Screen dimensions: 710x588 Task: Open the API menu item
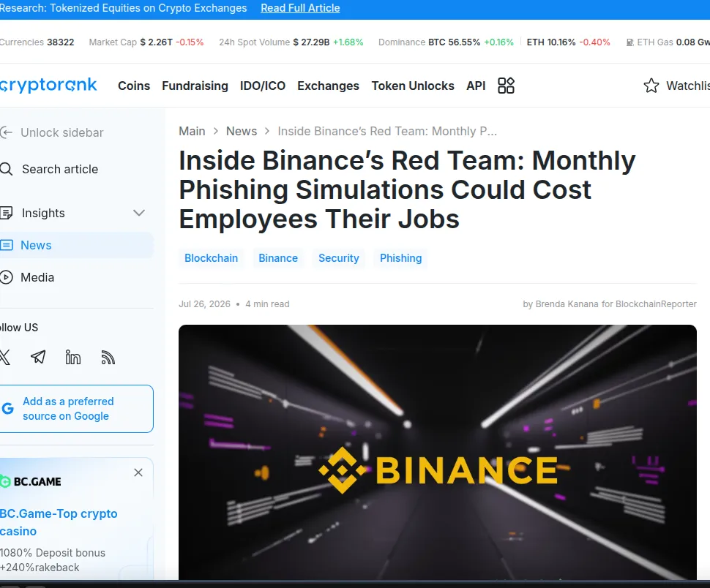pos(476,86)
